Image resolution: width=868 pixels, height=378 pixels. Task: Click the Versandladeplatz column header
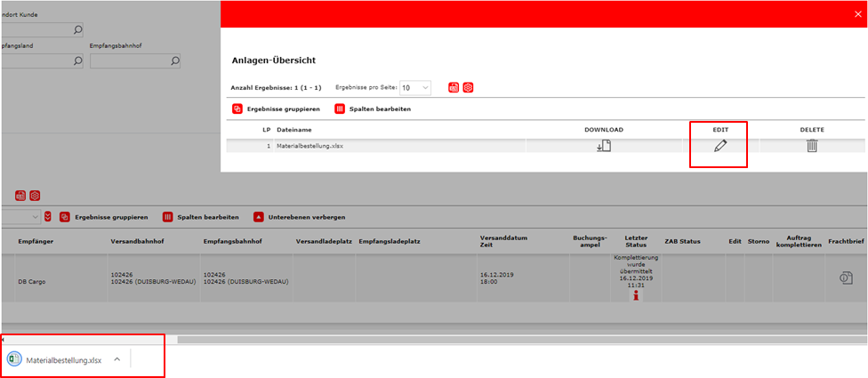point(324,241)
